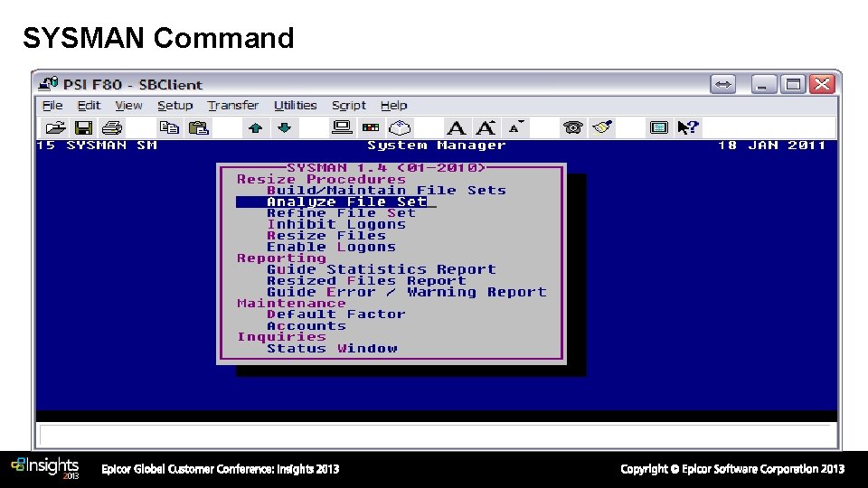
Task: Click the Print toolbar icon
Action: (112, 127)
